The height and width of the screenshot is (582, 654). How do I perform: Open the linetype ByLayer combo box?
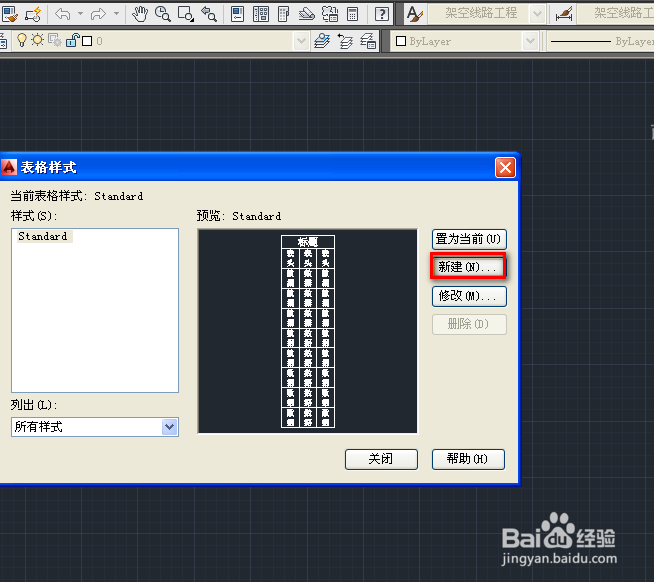(600, 41)
